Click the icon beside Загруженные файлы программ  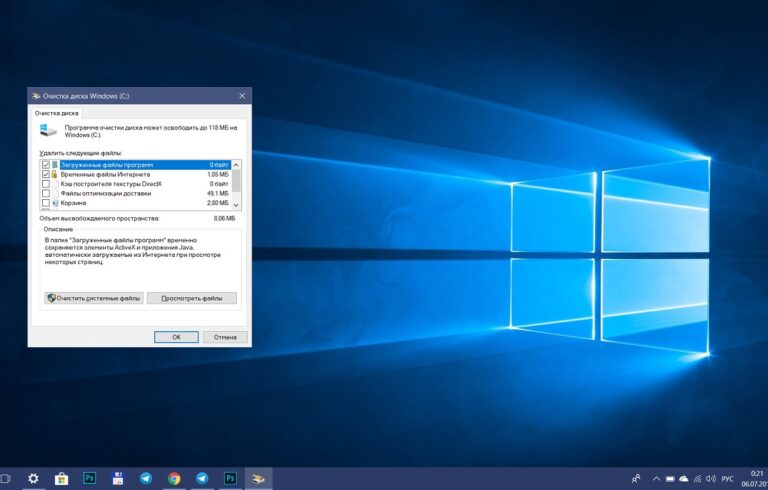coord(55,165)
